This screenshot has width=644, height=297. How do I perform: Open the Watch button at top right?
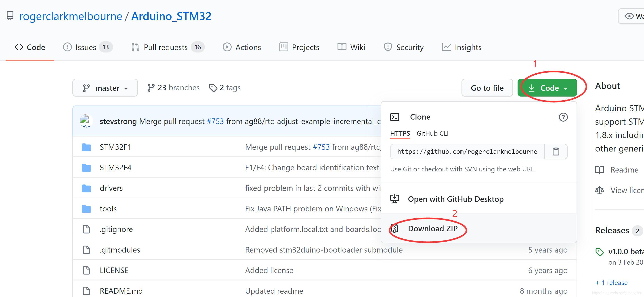[633, 16]
